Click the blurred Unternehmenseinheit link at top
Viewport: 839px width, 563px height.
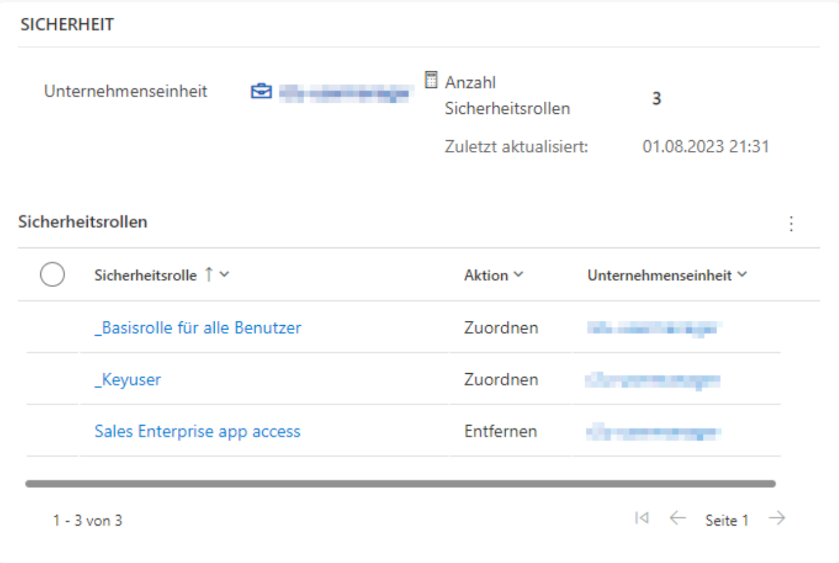click(345, 93)
